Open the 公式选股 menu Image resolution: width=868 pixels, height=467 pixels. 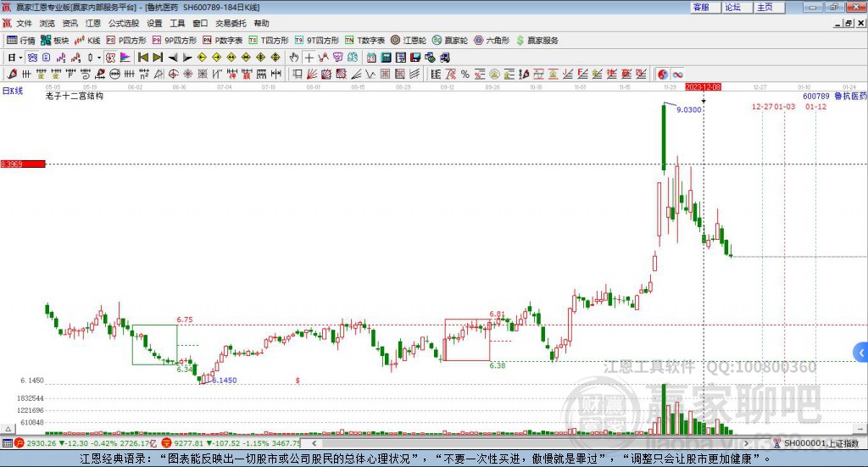tap(124, 23)
